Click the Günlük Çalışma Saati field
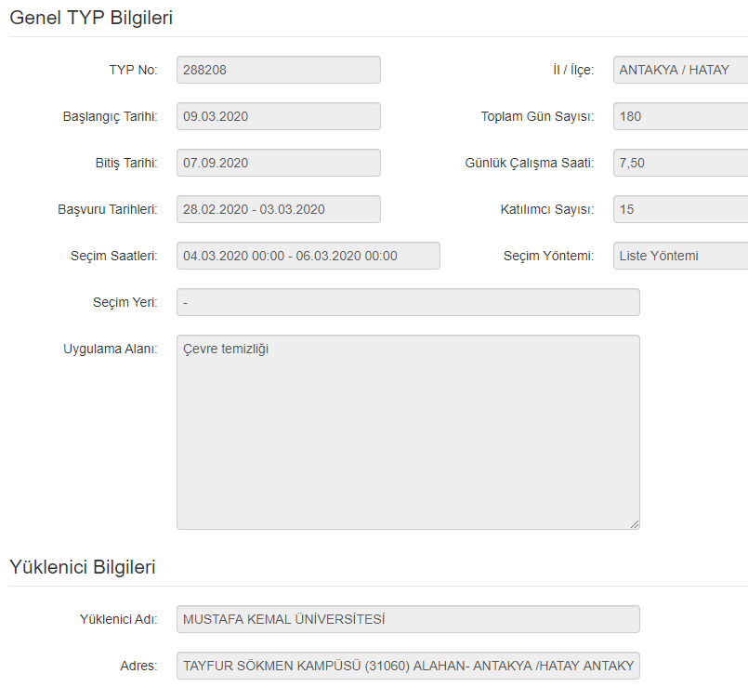748x700 pixels. (680, 163)
